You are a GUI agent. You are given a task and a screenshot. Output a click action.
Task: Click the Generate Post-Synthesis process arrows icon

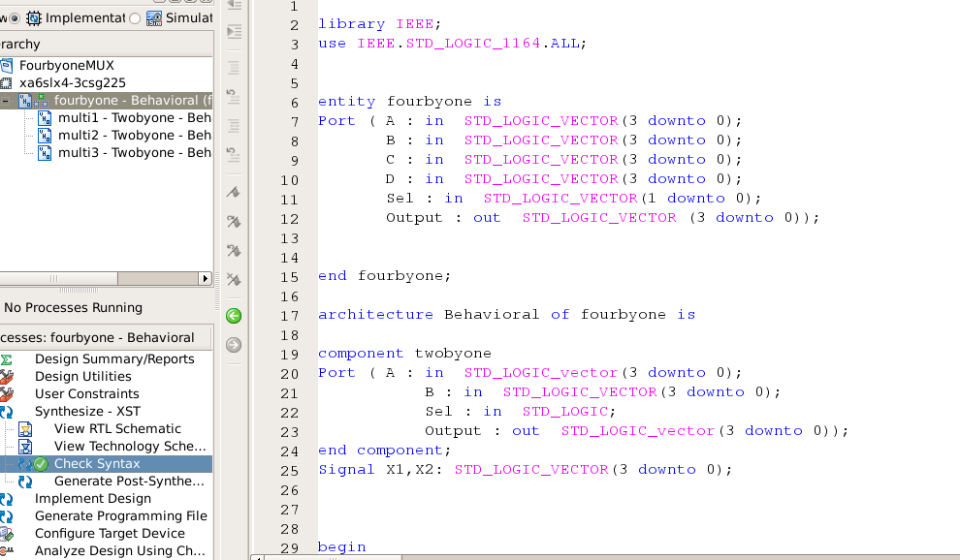point(25,482)
